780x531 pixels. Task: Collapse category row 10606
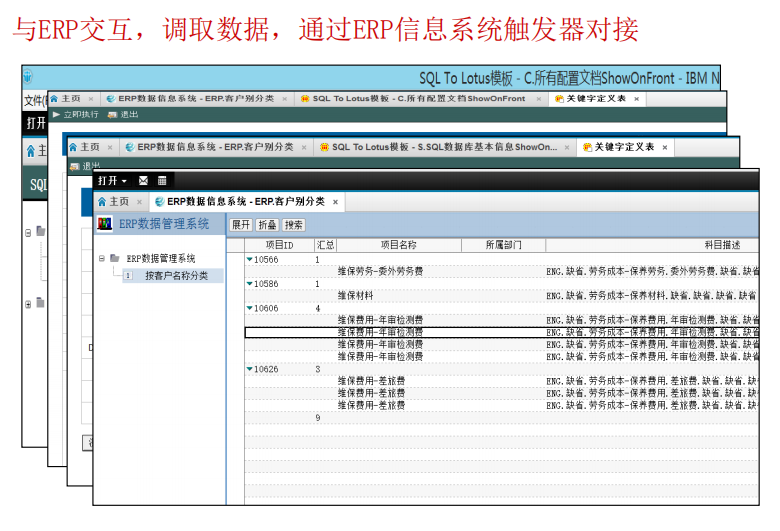point(250,308)
